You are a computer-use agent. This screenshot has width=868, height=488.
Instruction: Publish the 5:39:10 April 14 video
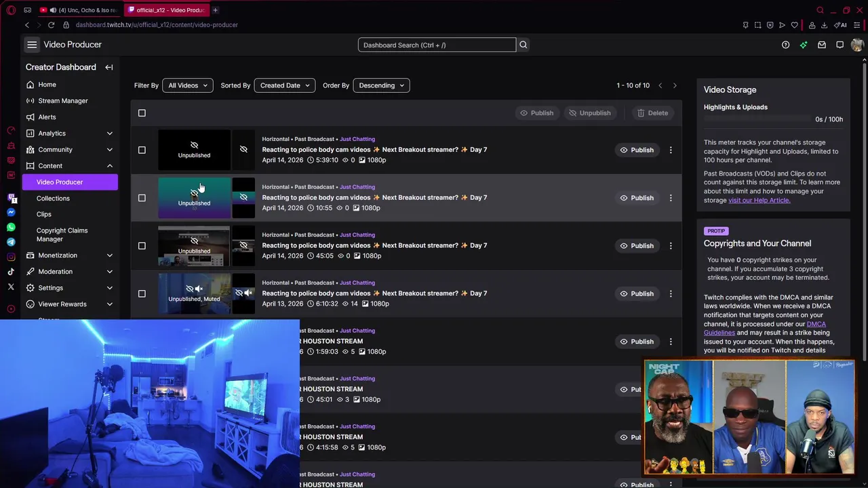637,150
